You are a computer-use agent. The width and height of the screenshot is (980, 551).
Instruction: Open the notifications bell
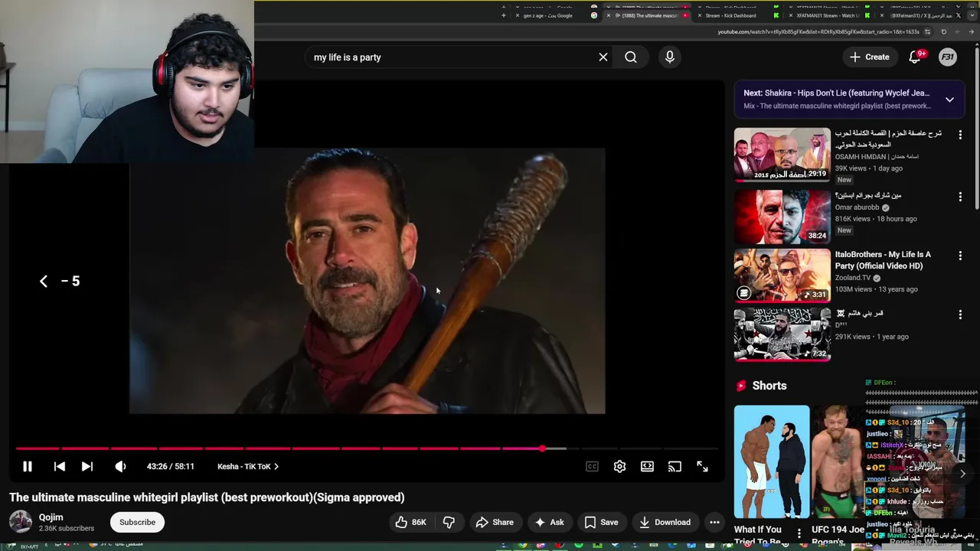pyautogui.click(x=914, y=57)
